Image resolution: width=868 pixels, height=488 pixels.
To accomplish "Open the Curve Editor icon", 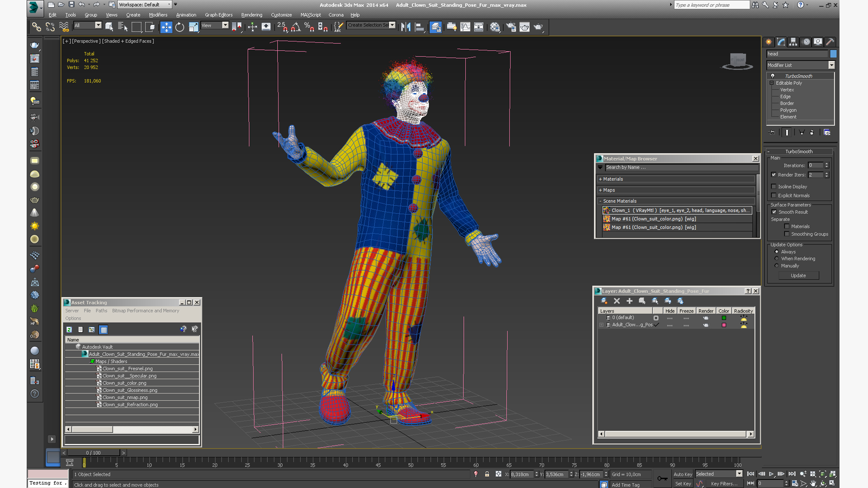I will tap(465, 27).
